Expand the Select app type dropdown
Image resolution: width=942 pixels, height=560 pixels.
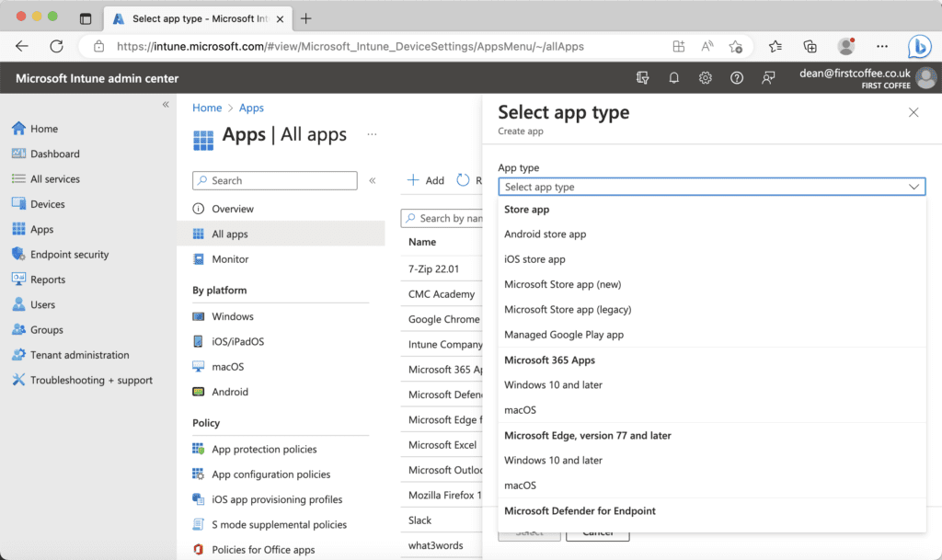point(711,187)
